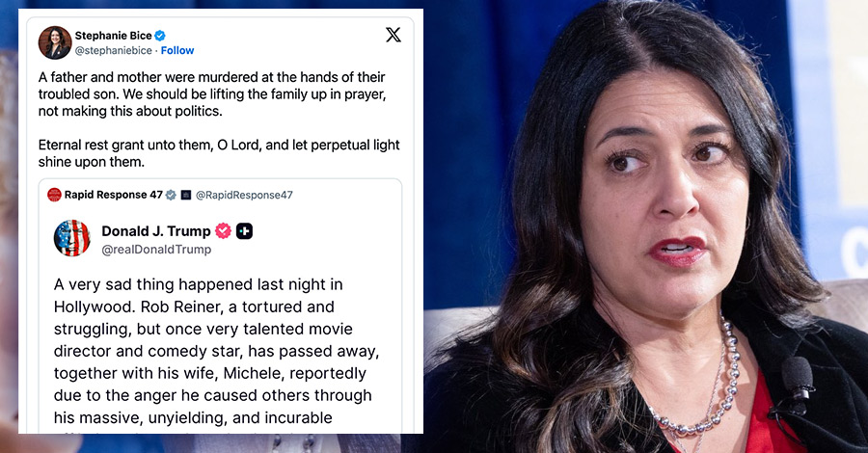Click the gray verified badge next to Rapid Response 47
868x453 pixels.
171,195
